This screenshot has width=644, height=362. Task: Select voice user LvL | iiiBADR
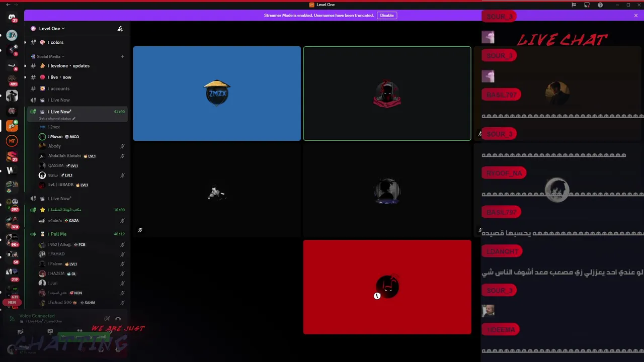pos(82,185)
